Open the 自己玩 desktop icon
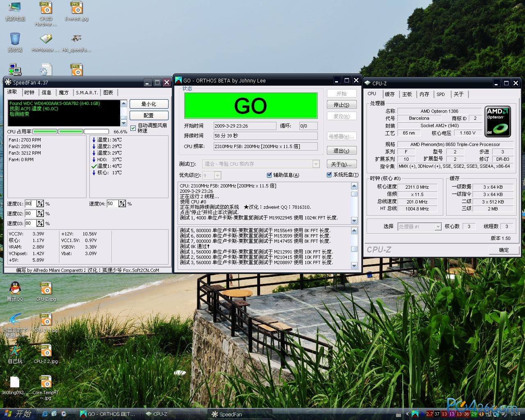The width and height of the screenshot is (525, 420). 15,354
